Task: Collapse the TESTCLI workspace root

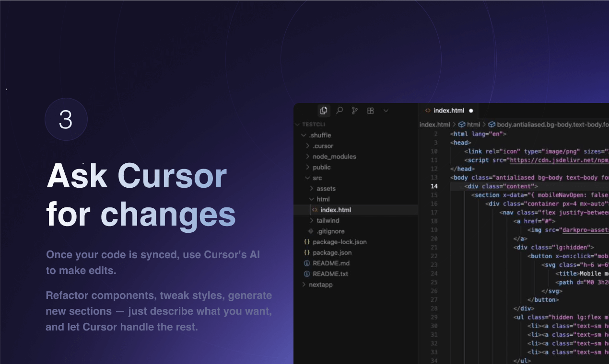Action: point(297,125)
